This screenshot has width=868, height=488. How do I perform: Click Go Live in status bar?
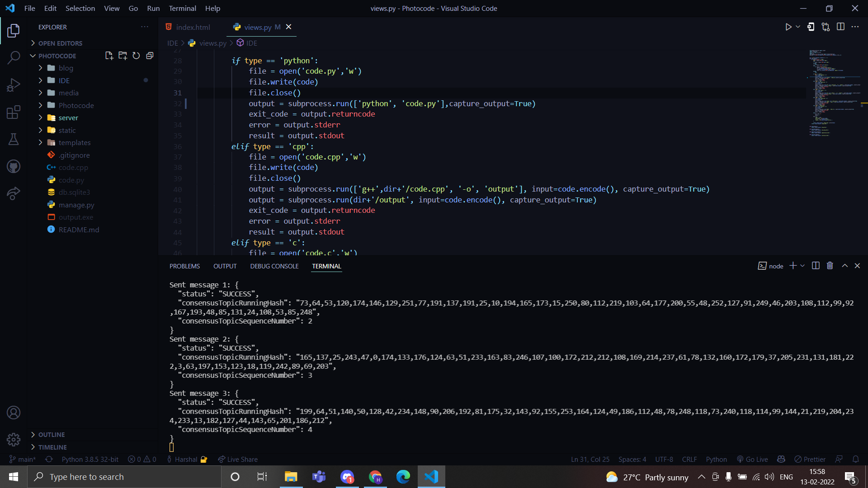click(x=752, y=459)
